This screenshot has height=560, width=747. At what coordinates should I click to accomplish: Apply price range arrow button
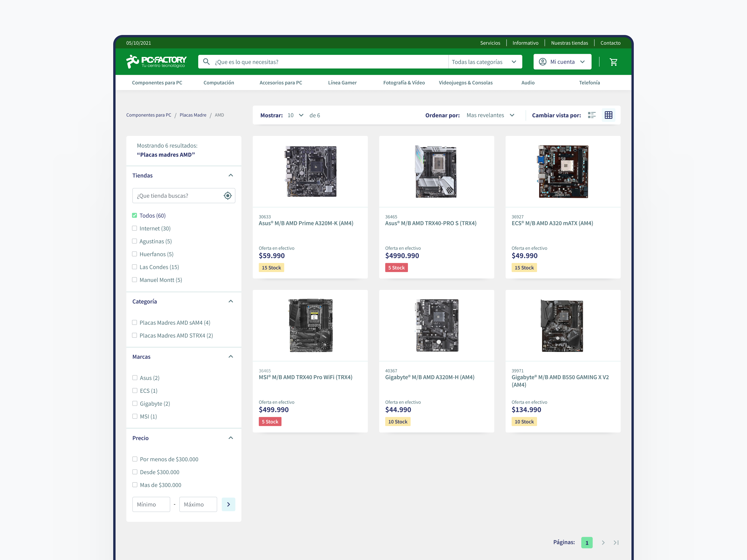228,504
